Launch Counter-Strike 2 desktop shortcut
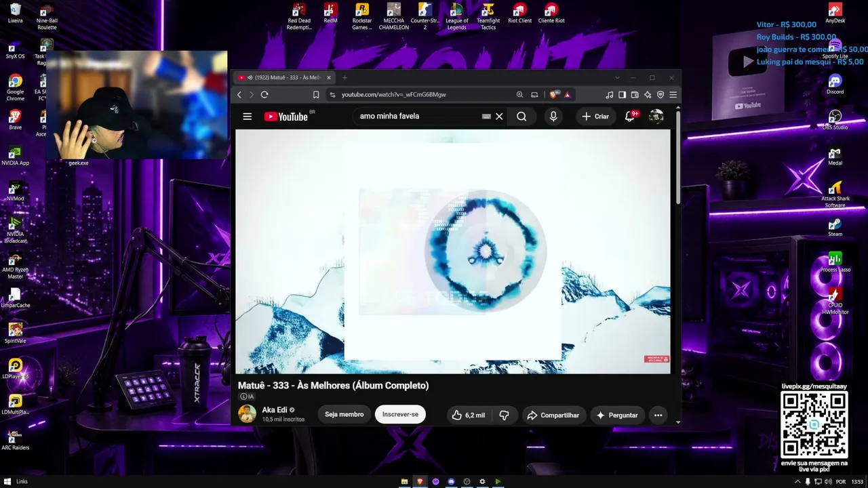The height and width of the screenshot is (488, 868). pos(425,16)
